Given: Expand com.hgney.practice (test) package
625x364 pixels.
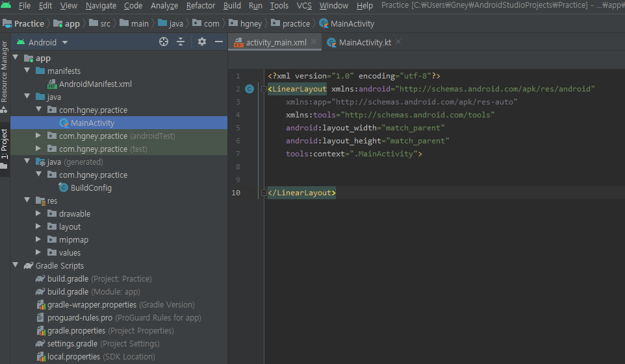Looking at the screenshot, I should (38, 149).
